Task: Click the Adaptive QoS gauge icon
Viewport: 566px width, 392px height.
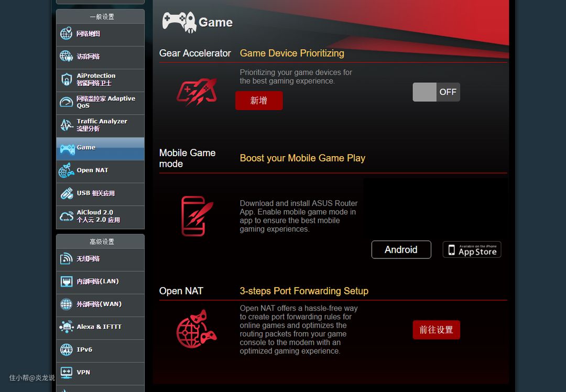Action: pos(66,102)
